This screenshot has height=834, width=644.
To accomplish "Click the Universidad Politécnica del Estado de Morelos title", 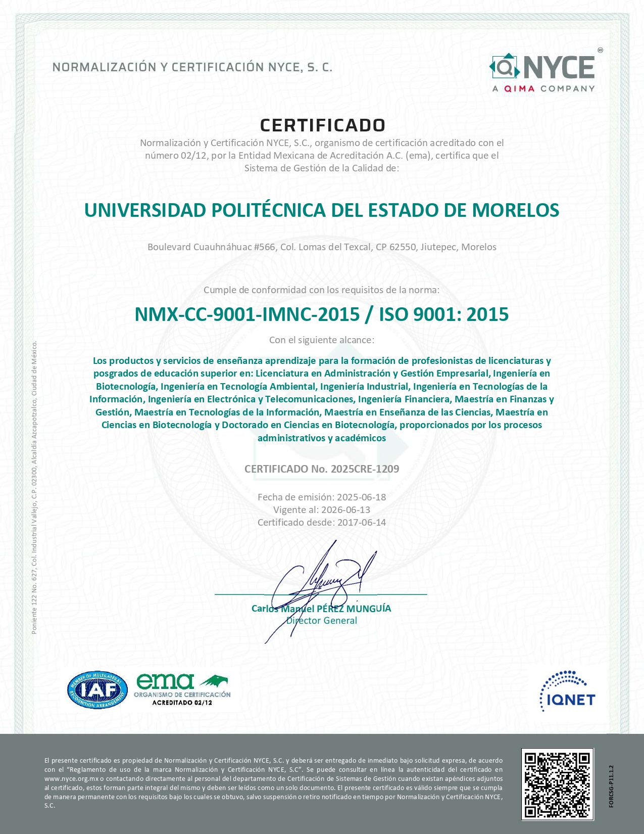I will click(x=322, y=210).
